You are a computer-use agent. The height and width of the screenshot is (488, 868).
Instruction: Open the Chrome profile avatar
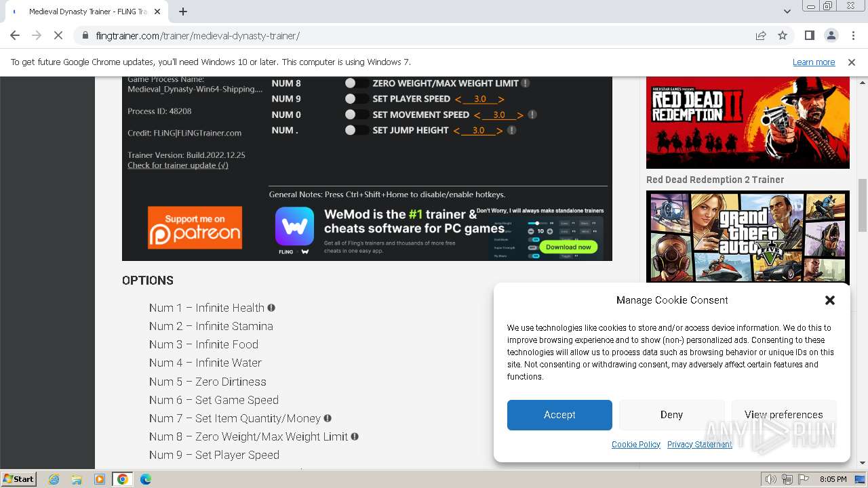point(831,35)
